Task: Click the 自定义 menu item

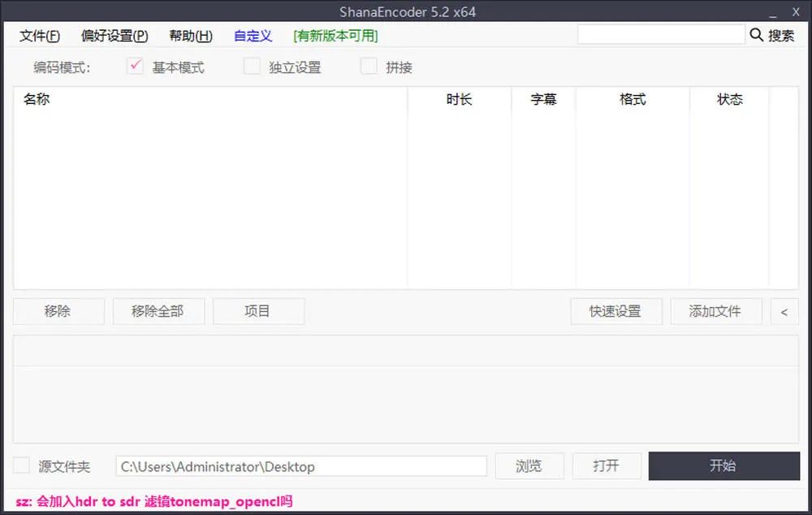Action: [253, 36]
